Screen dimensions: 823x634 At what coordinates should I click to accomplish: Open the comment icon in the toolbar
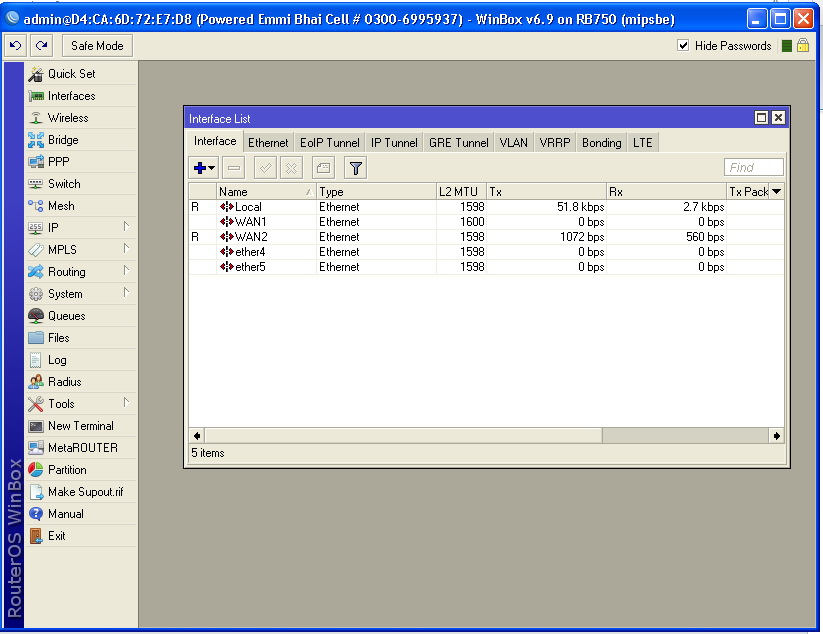coord(322,167)
